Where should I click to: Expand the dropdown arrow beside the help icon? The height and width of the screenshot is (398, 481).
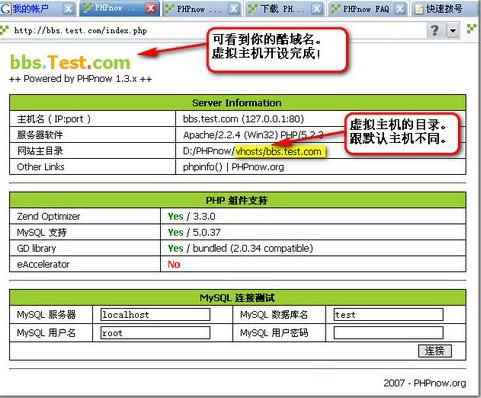pyautogui.click(x=453, y=31)
